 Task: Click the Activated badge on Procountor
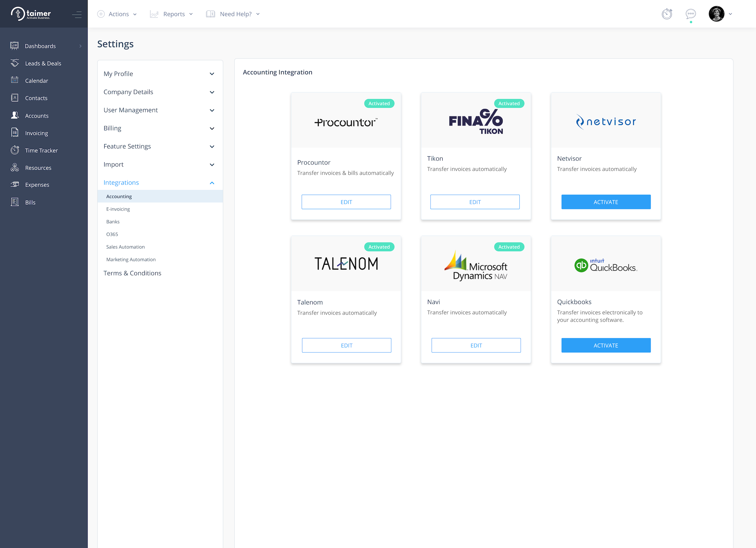click(x=379, y=103)
